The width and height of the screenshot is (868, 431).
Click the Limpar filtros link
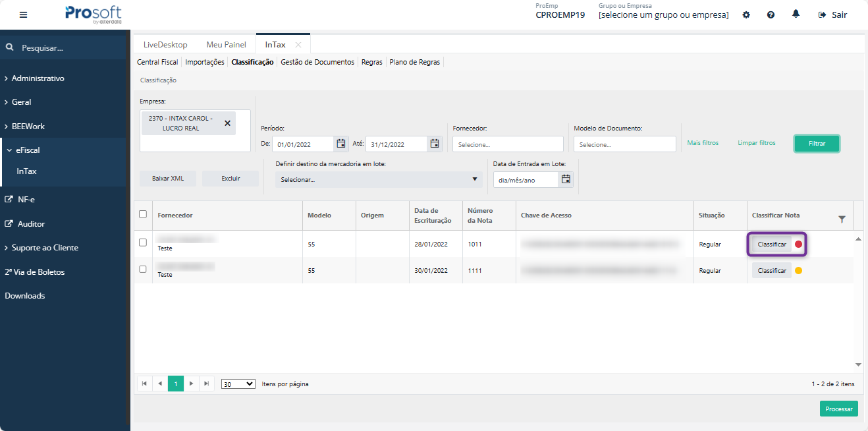pos(757,143)
